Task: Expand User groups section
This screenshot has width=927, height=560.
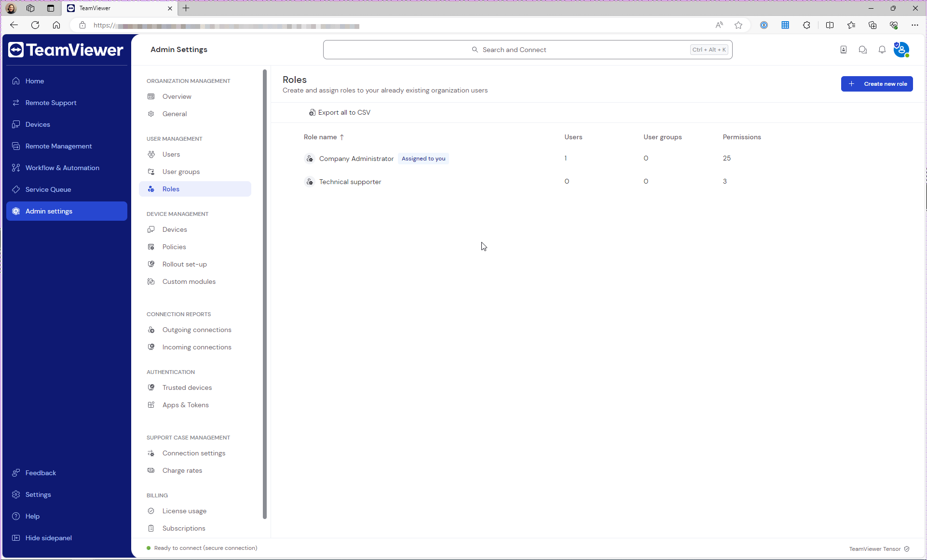Action: click(181, 172)
